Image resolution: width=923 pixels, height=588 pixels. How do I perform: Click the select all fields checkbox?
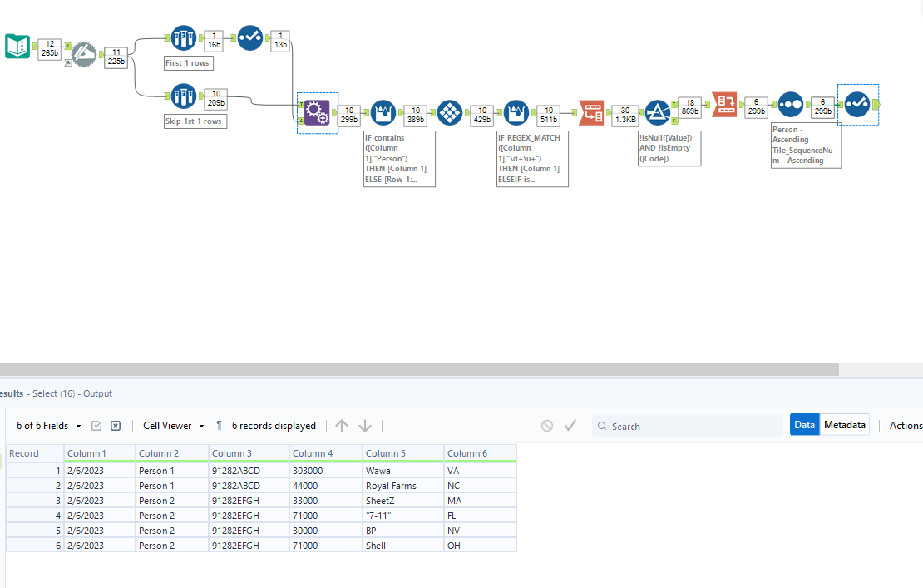tap(96, 425)
